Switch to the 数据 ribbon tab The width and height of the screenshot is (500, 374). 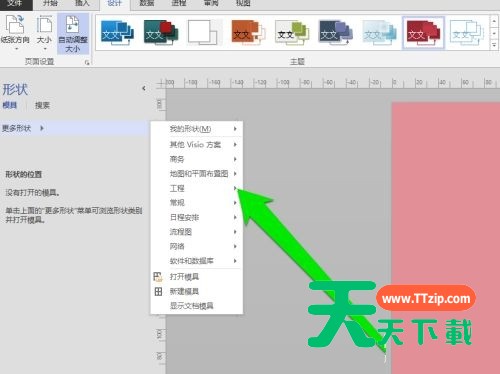[147, 3]
